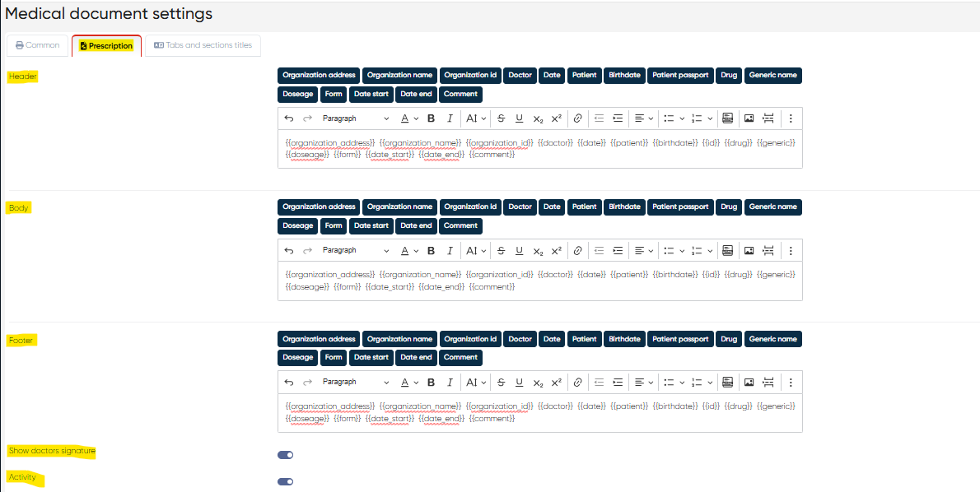
Task: Open text alignment dropdown in Body editor
Action: tap(643, 250)
